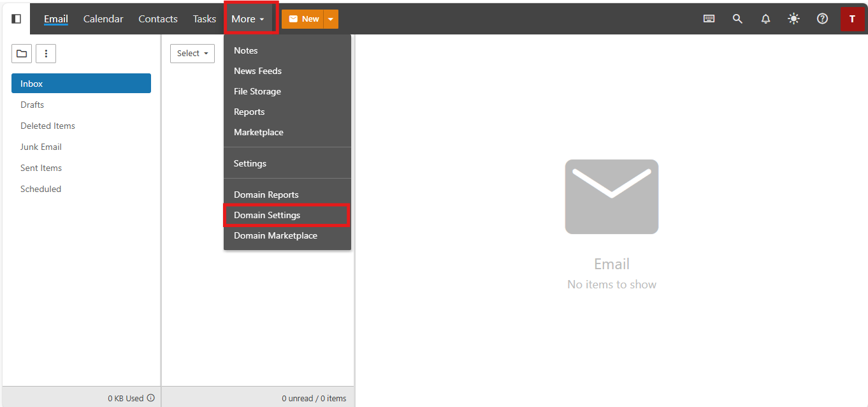Open File Storage from More menu
868x407 pixels.
(257, 91)
